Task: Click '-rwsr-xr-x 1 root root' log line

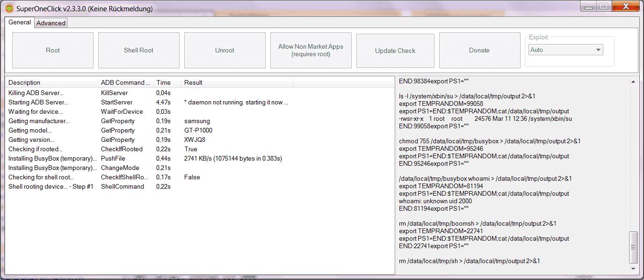Action: tap(485, 118)
